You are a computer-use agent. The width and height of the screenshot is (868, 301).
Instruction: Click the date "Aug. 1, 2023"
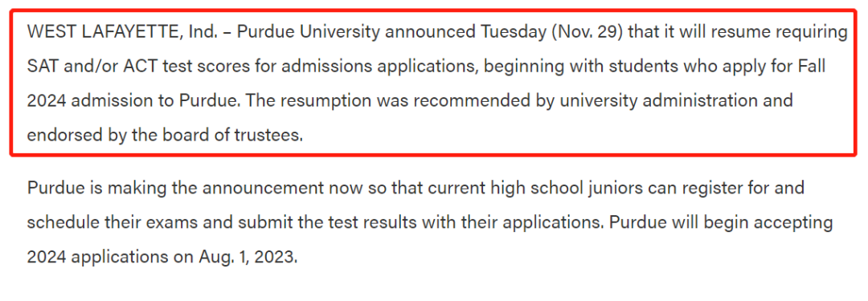pyautogui.click(x=244, y=257)
